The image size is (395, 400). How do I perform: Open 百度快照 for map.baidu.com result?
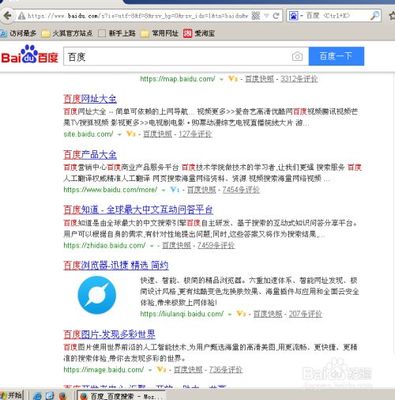259,79
